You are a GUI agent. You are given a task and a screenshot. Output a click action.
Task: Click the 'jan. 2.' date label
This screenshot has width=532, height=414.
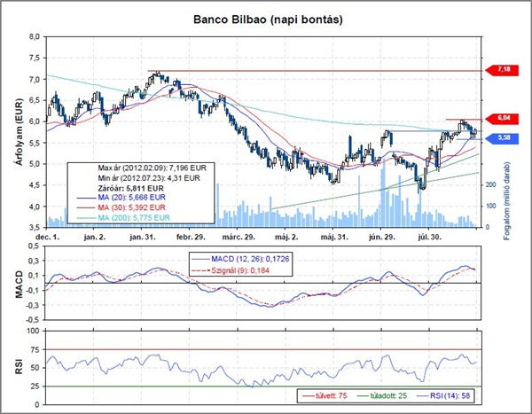95,238
